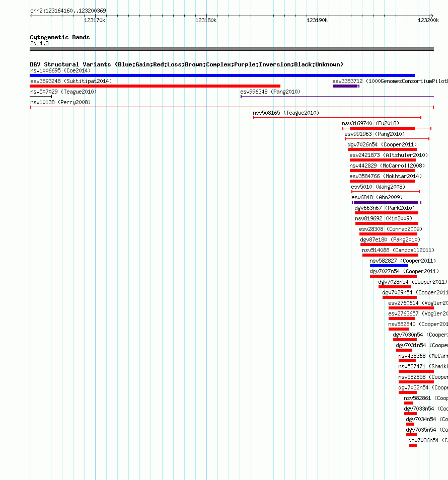Click the 123170k ruler tick label
This screenshot has width=448, height=480.
pyautogui.click(x=95, y=21)
